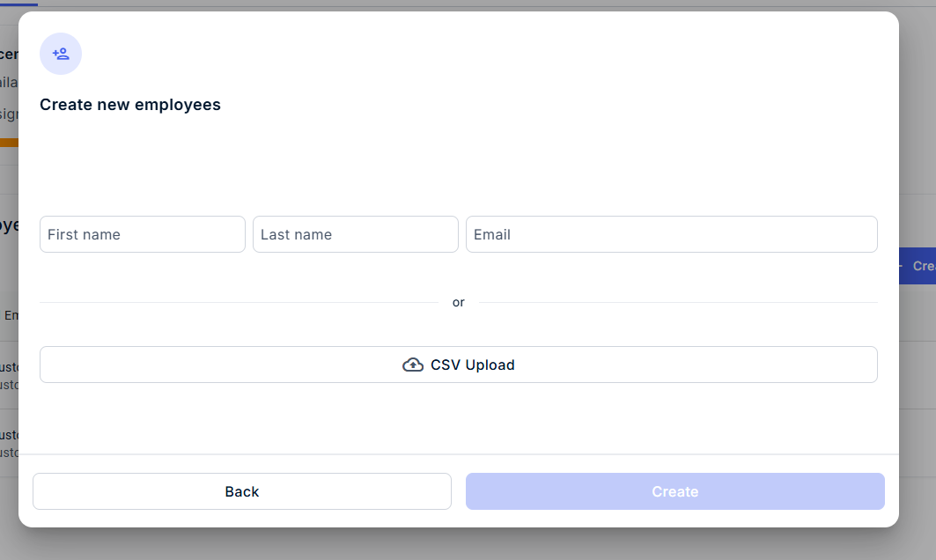Select the blue-underlined tab at top left
936x560 pixels.
click(18, 4)
